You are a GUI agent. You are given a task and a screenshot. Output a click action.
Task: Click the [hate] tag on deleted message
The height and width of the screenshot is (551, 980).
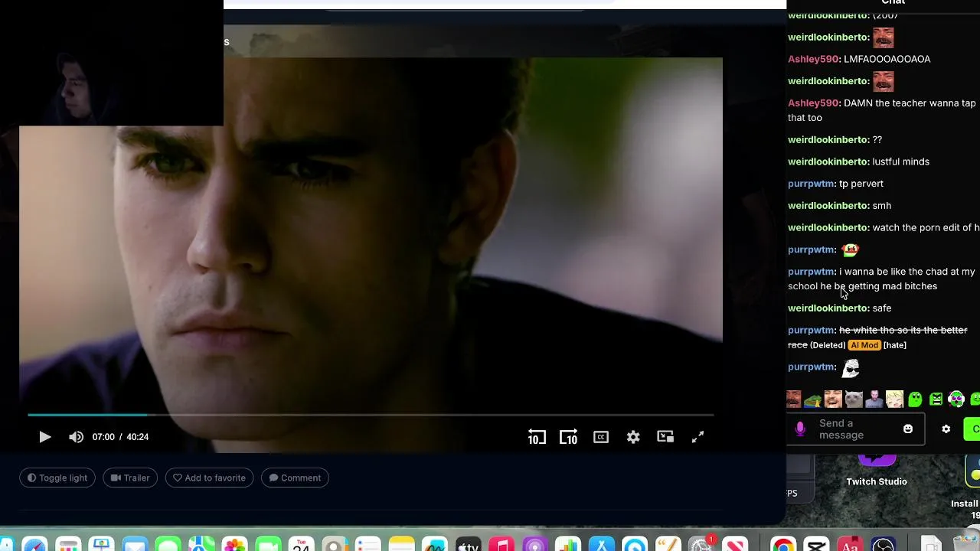pyautogui.click(x=895, y=345)
